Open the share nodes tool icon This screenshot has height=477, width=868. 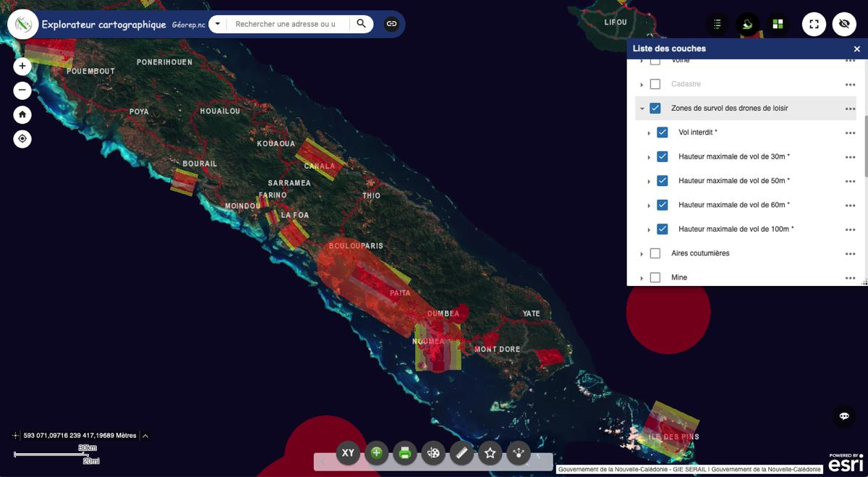[519, 453]
